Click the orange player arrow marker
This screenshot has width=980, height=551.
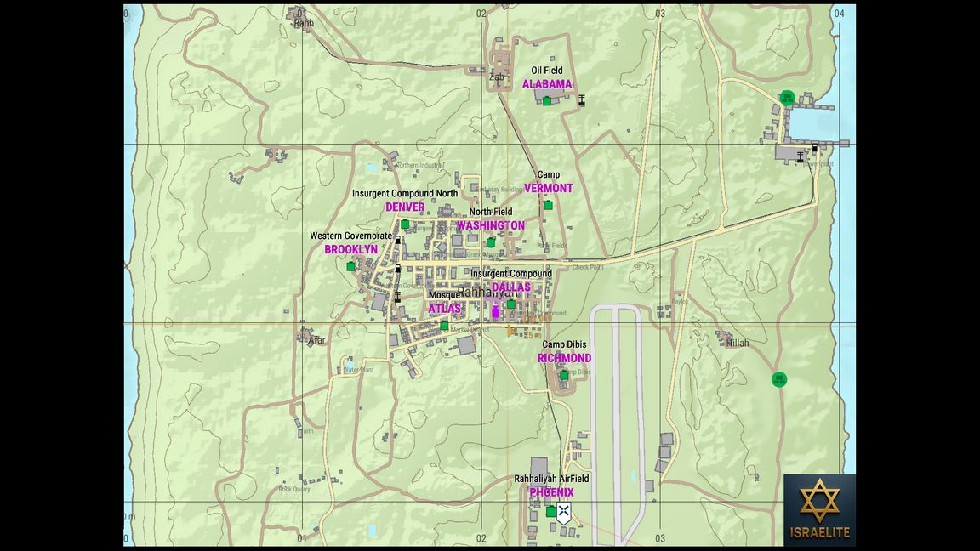511,332
